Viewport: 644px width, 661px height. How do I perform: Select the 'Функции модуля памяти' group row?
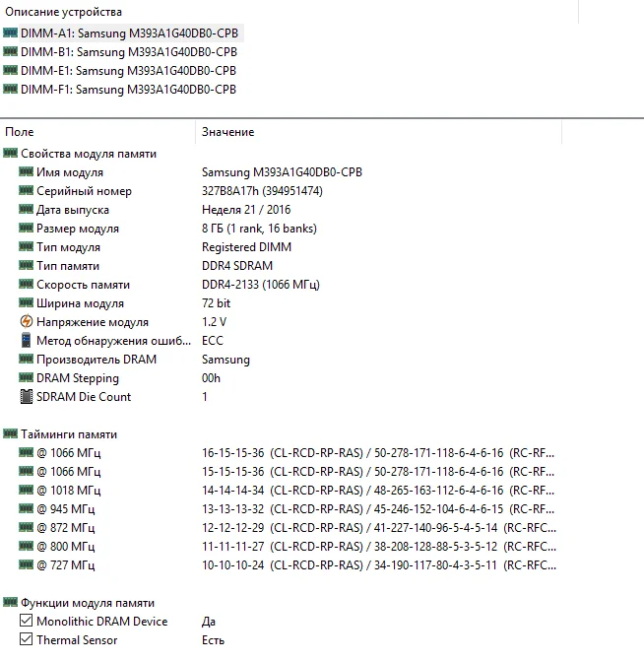click(88, 603)
